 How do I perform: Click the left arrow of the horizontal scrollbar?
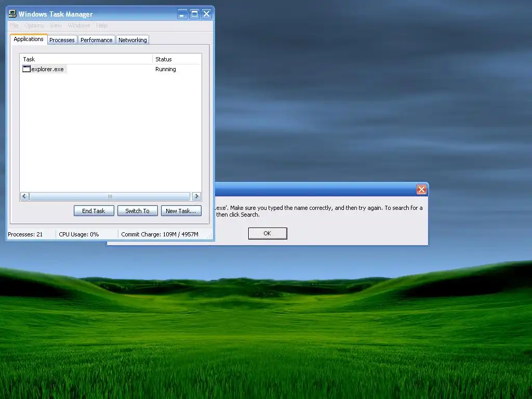pyautogui.click(x=24, y=196)
